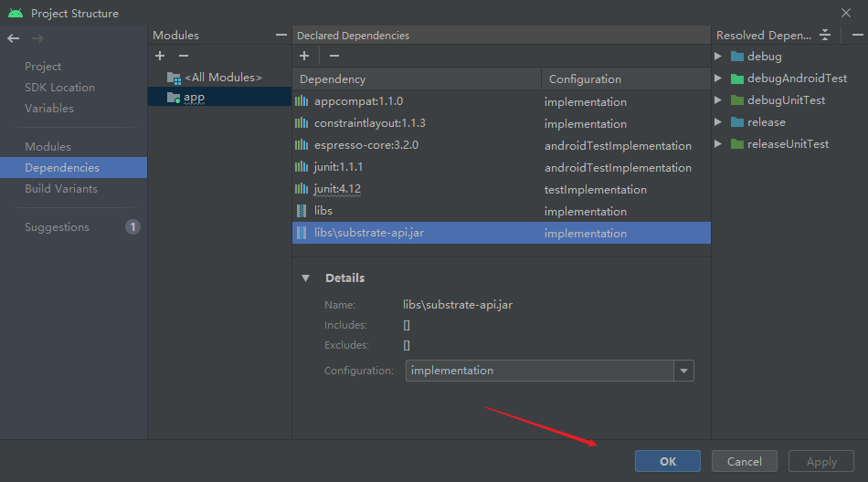Open the Configuration dropdown

(683, 371)
